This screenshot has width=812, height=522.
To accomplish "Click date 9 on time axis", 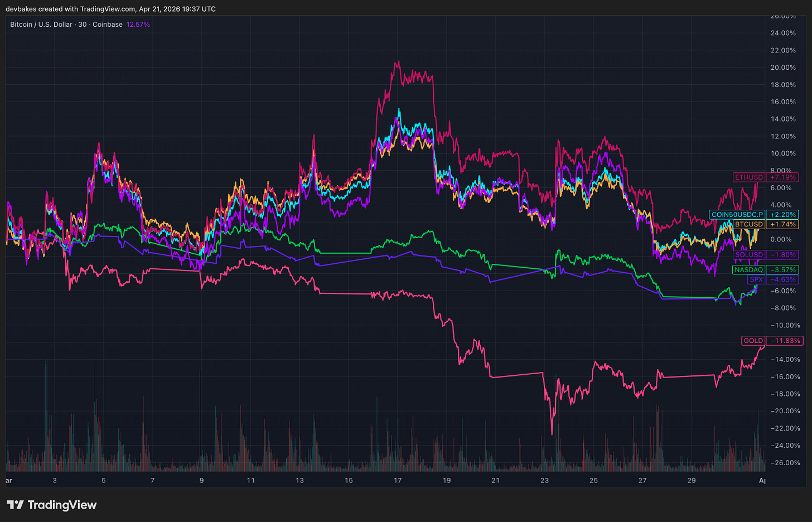I will 201,480.
